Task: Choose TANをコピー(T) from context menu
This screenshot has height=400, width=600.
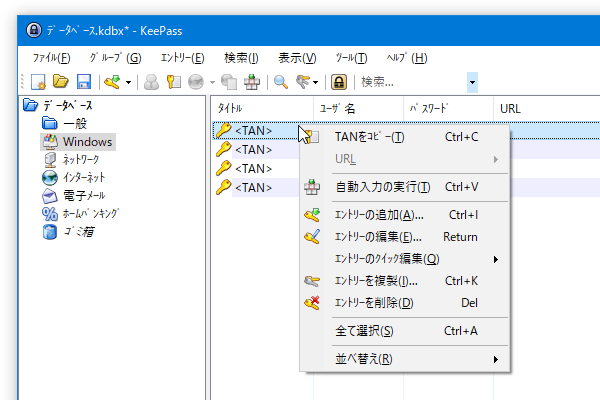Action: click(x=405, y=137)
